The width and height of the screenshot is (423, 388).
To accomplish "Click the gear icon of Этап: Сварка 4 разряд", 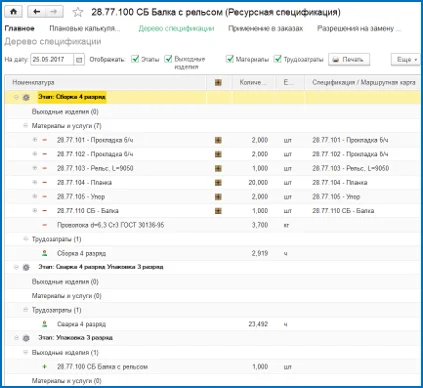I will click(x=26, y=267).
